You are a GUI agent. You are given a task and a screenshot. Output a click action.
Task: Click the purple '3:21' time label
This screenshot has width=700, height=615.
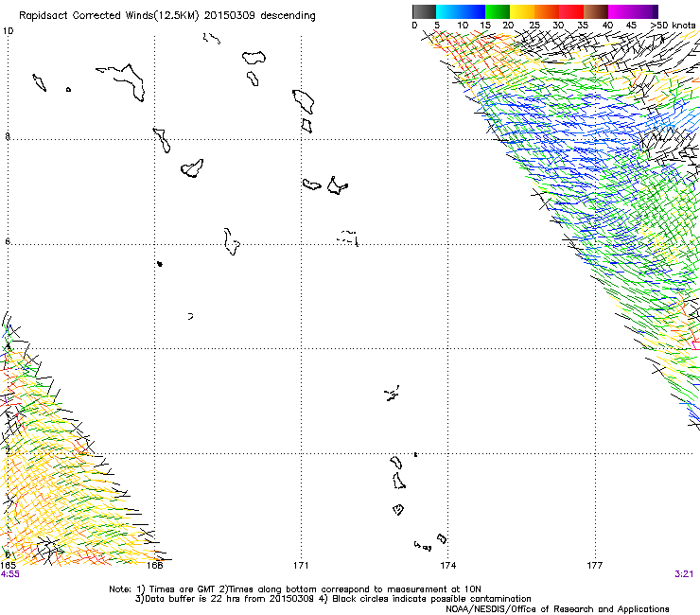[684, 574]
